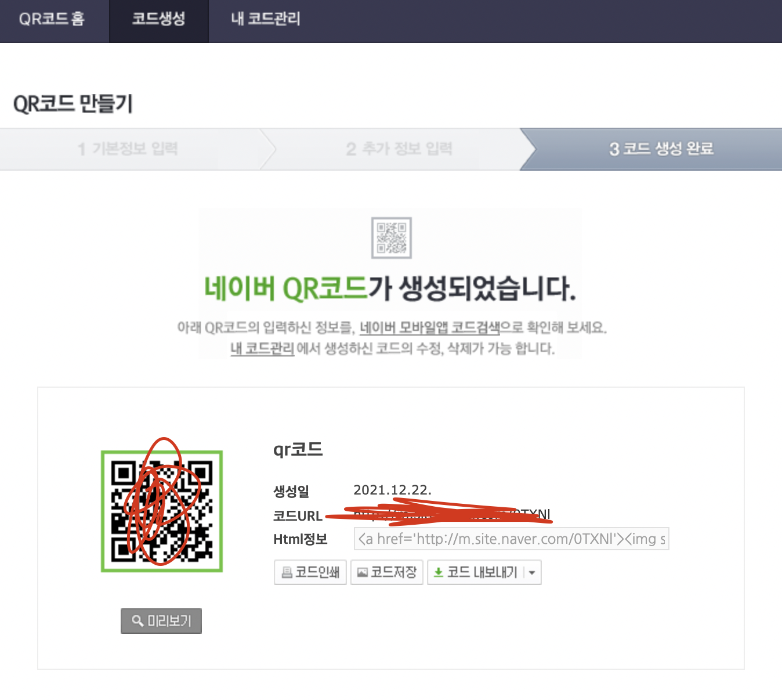
Task: Click the generated QR code image
Action: click(x=162, y=511)
